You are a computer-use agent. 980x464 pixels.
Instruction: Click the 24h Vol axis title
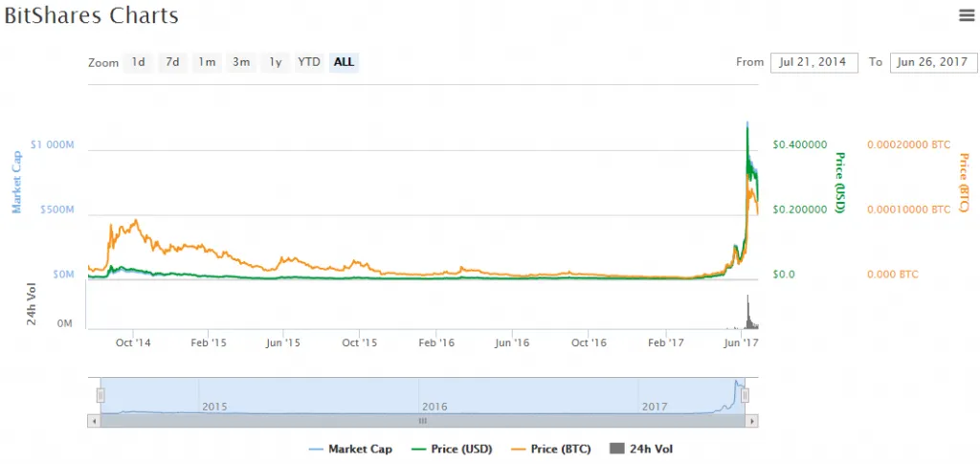click(32, 304)
